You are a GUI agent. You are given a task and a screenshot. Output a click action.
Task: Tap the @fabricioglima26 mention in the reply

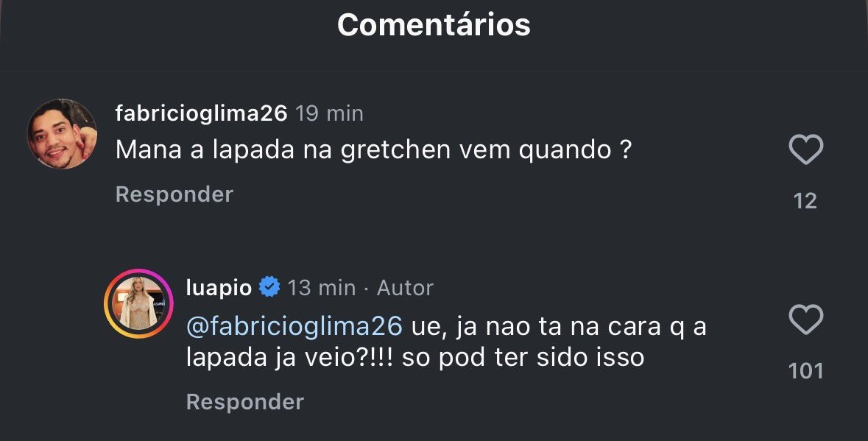click(x=294, y=327)
